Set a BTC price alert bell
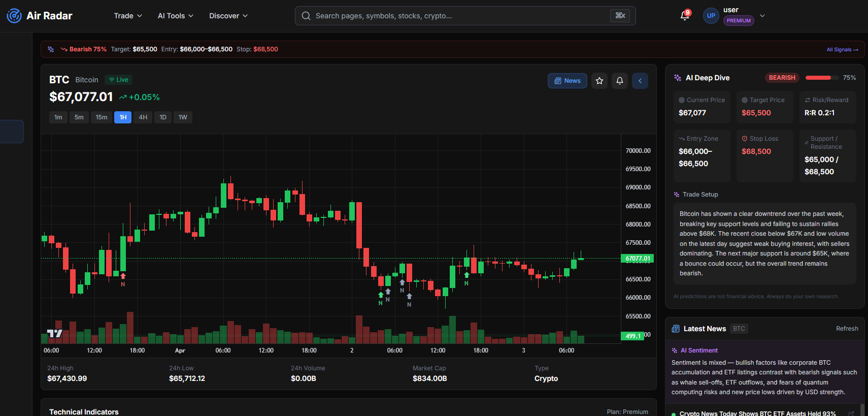This screenshot has height=416, width=868. [620, 81]
